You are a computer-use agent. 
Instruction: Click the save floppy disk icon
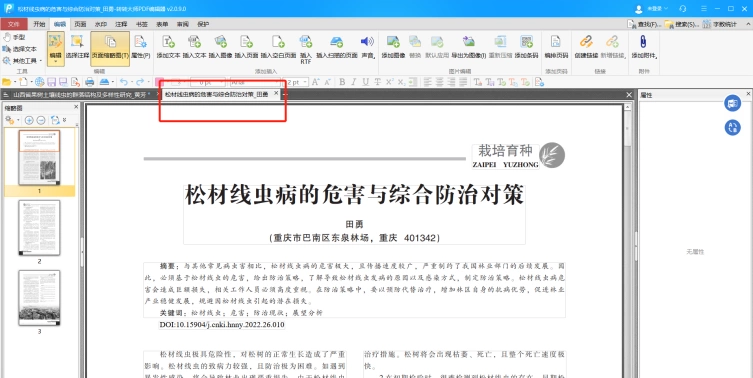pos(51,82)
